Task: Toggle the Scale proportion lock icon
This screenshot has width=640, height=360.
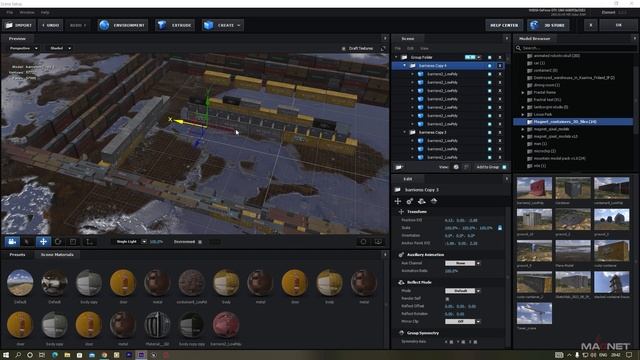Action: click(500, 228)
